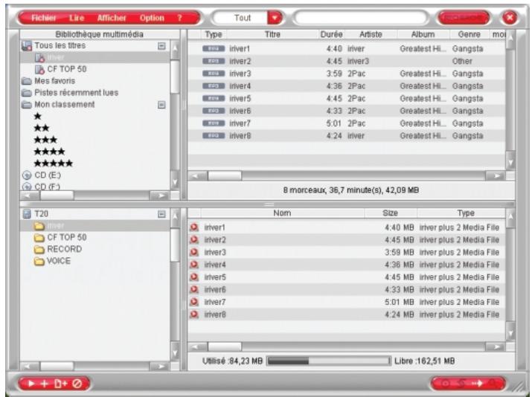Open the Fichier menu
The width and height of the screenshot is (532, 397).
pyautogui.click(x=43, y=18)
